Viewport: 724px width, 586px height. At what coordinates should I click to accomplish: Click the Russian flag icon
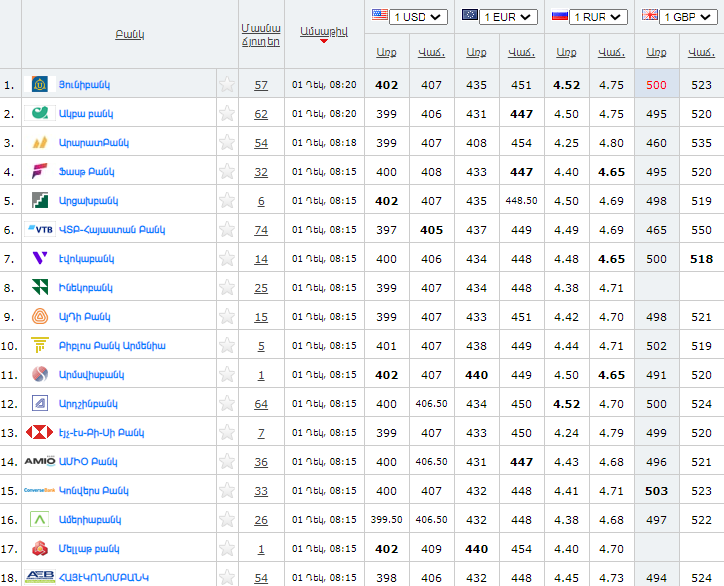(560, 16)
